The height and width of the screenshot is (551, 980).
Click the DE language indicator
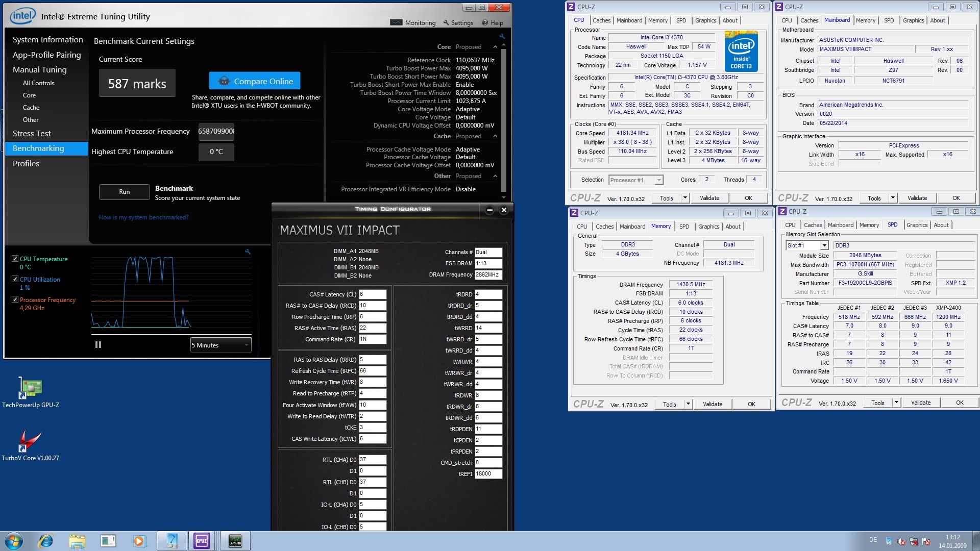click(x=873, y=540)
